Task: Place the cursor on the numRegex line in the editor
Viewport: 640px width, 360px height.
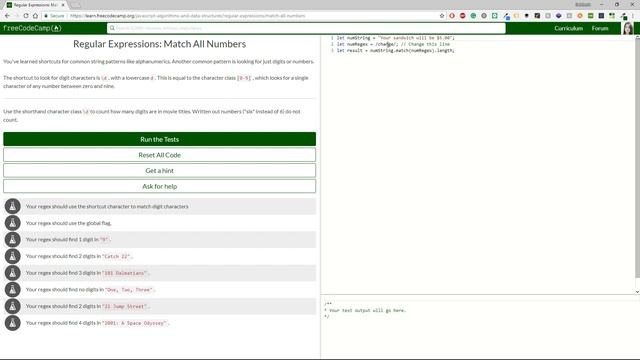Action: 393,44
